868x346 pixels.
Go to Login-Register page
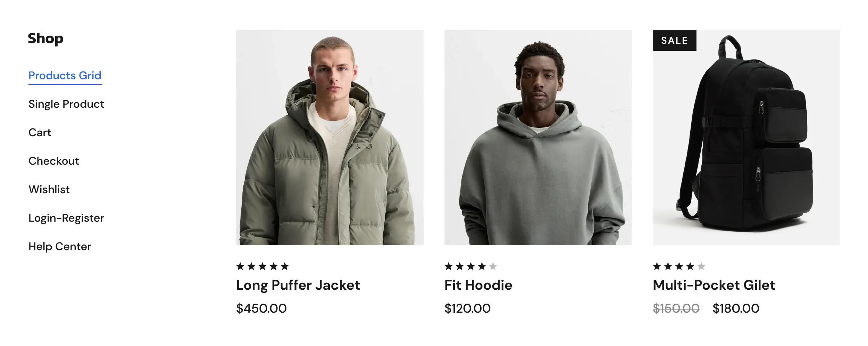click(66, 218)
